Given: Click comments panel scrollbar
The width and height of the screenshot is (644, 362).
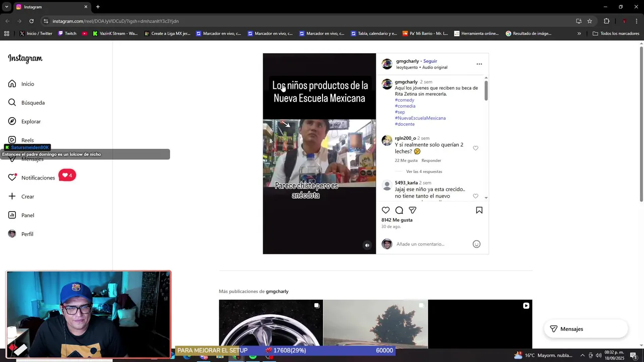Looking at the screenshot, I should coord(486,90).
